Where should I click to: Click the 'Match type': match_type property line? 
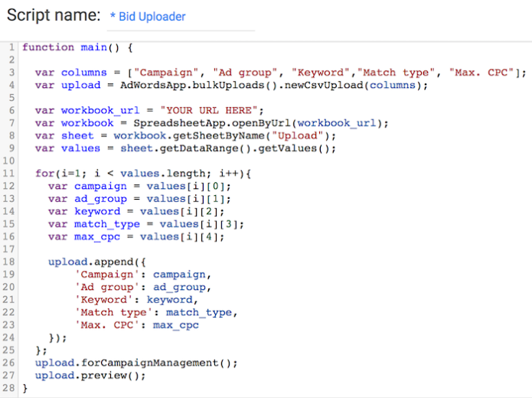pyautogui.click(x=156, y=312)
